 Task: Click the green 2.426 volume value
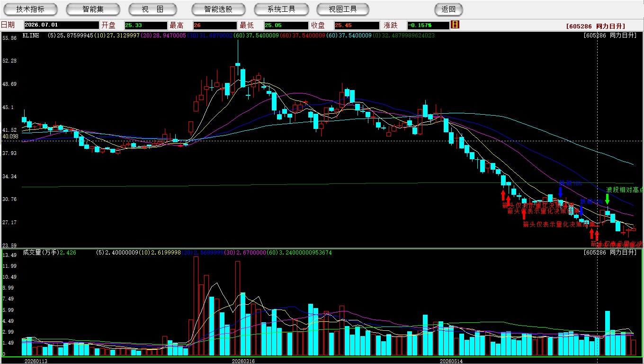point(68,253)
